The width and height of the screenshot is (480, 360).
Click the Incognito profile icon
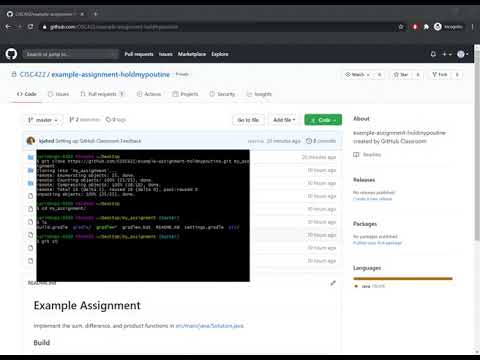(438, 27)
